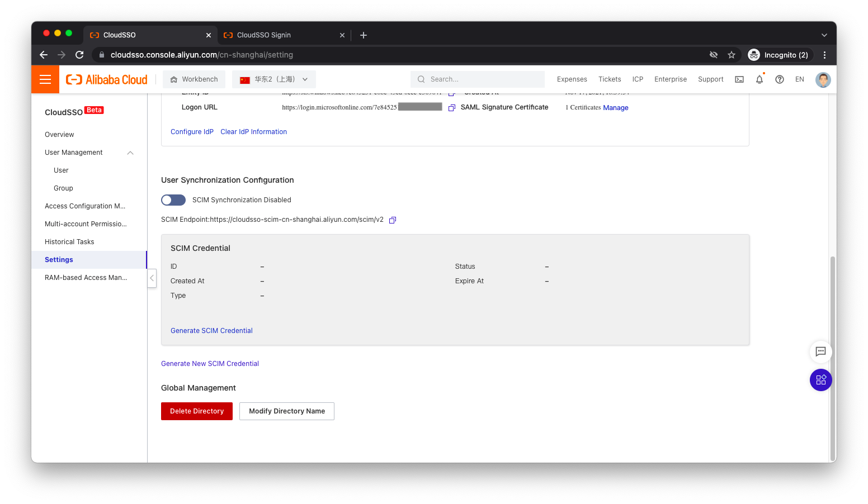Open the feedback chat floating button
This screenshot has width=868, height=504.
[820, 352]
